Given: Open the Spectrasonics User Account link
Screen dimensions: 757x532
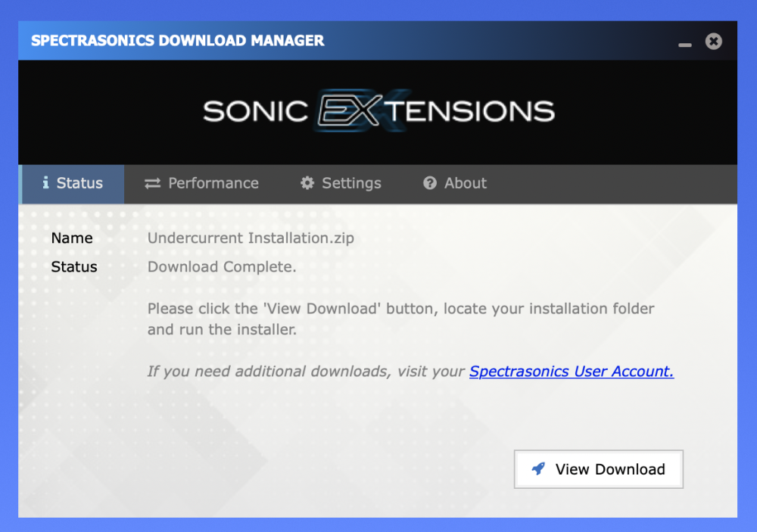Looking at the screenshot, I should [x=572, y=372].
